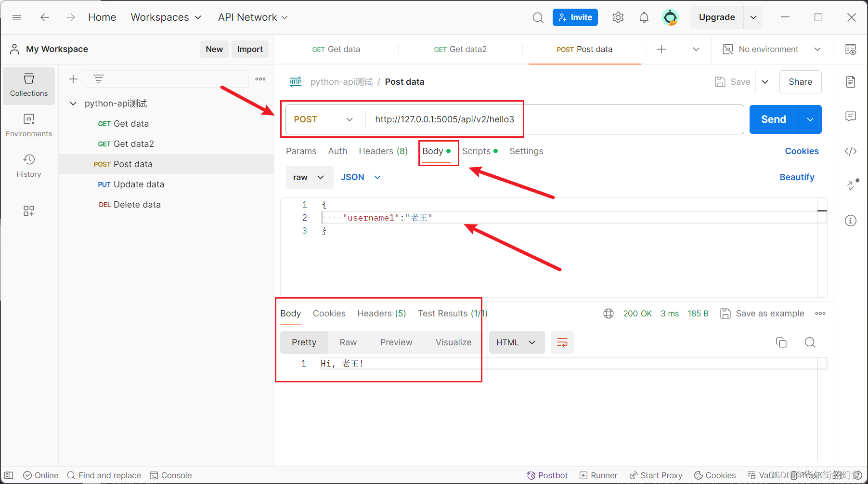Click the Send button
The height and width of the screenshot is (484, 868).
pyautogui.click(x=774, y=119)
